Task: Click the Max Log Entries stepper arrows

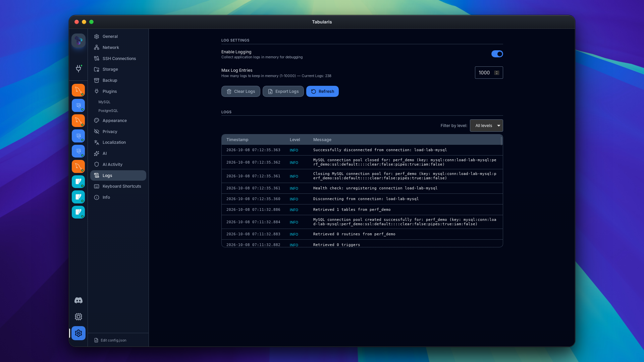Action: (x=497, y=73)
